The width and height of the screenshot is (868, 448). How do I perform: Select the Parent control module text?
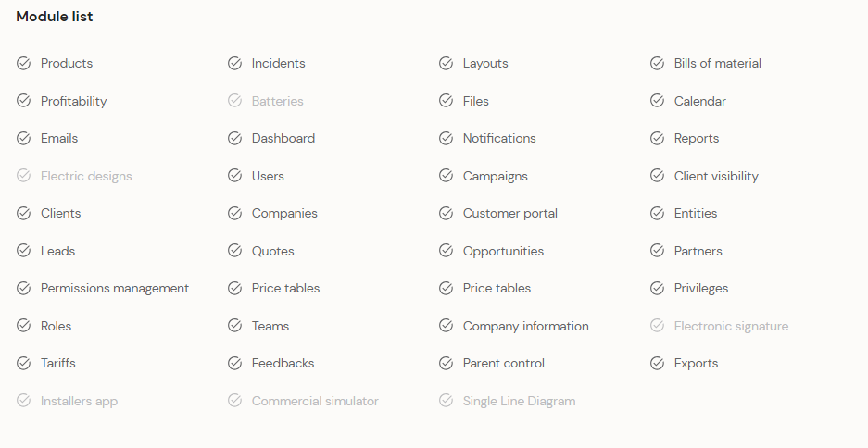click(504, 364)
